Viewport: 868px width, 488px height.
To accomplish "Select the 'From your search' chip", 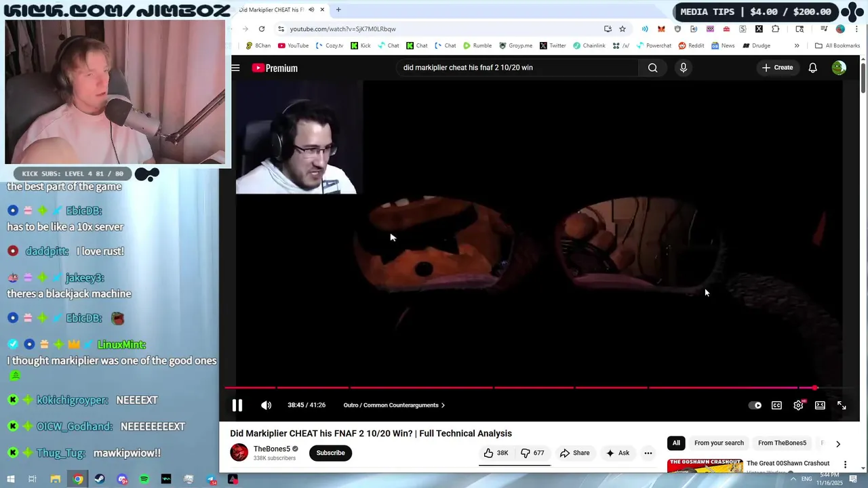I will [719, 443].
